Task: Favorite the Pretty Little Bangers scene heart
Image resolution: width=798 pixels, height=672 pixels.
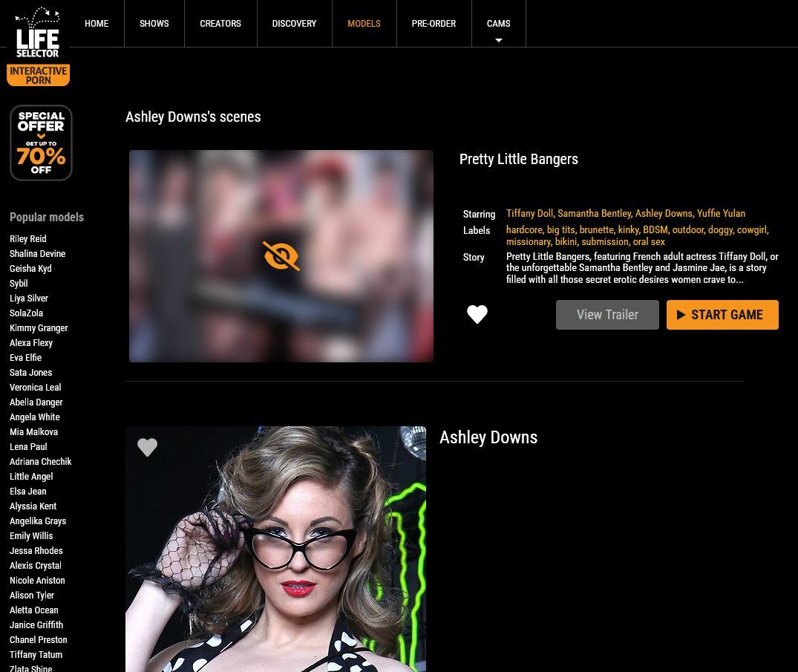Action: [477, 314]
